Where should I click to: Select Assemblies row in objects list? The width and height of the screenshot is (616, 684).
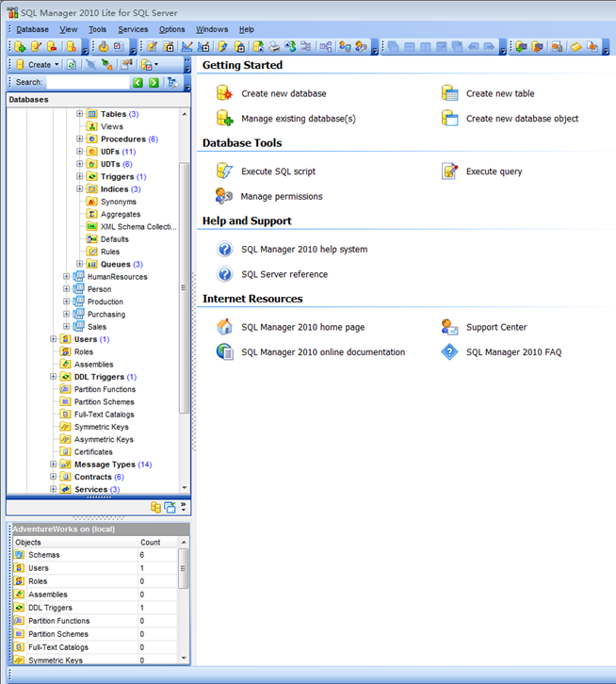(95, 594)
